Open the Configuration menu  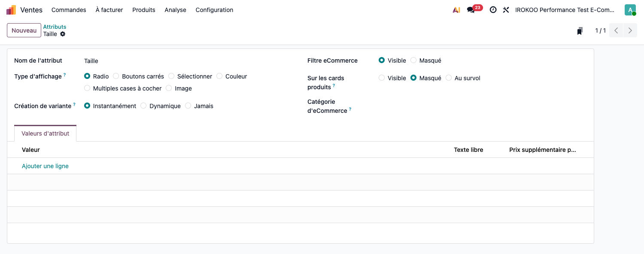214,10
